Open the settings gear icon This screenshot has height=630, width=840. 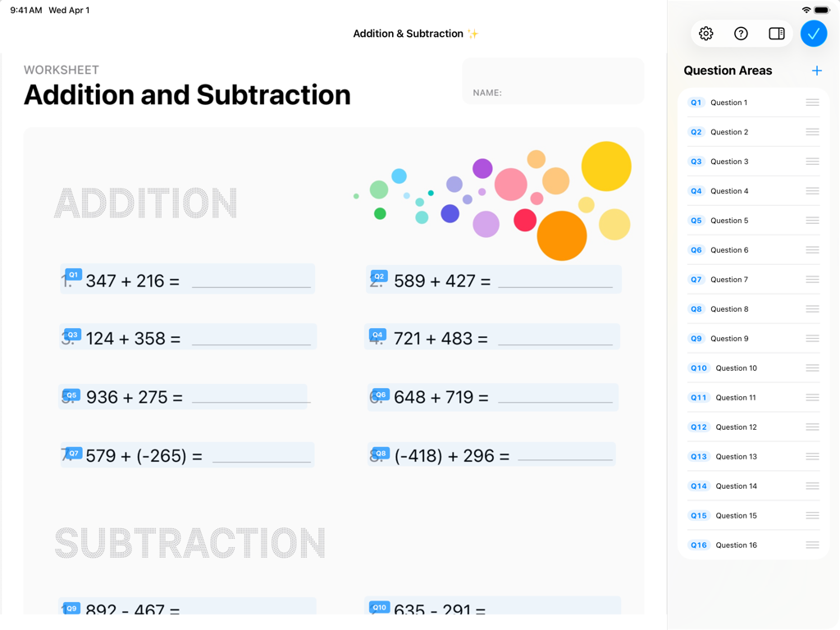[705, 34]
